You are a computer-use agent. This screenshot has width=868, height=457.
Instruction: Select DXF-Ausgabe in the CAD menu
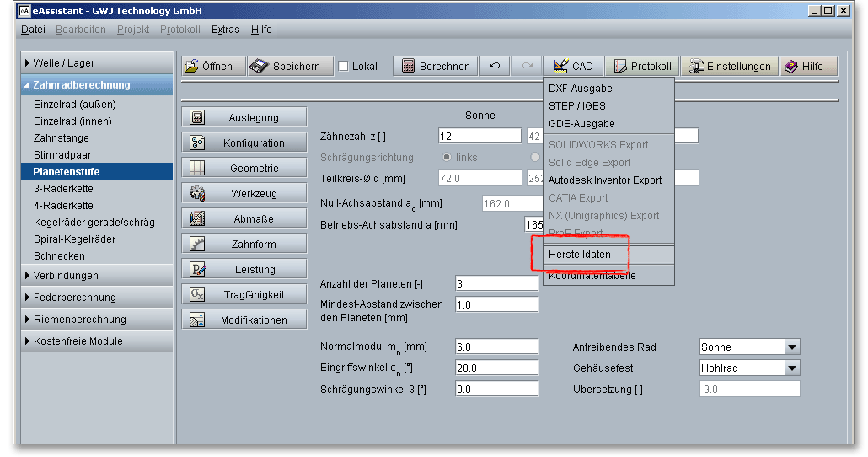click(580, 89)
